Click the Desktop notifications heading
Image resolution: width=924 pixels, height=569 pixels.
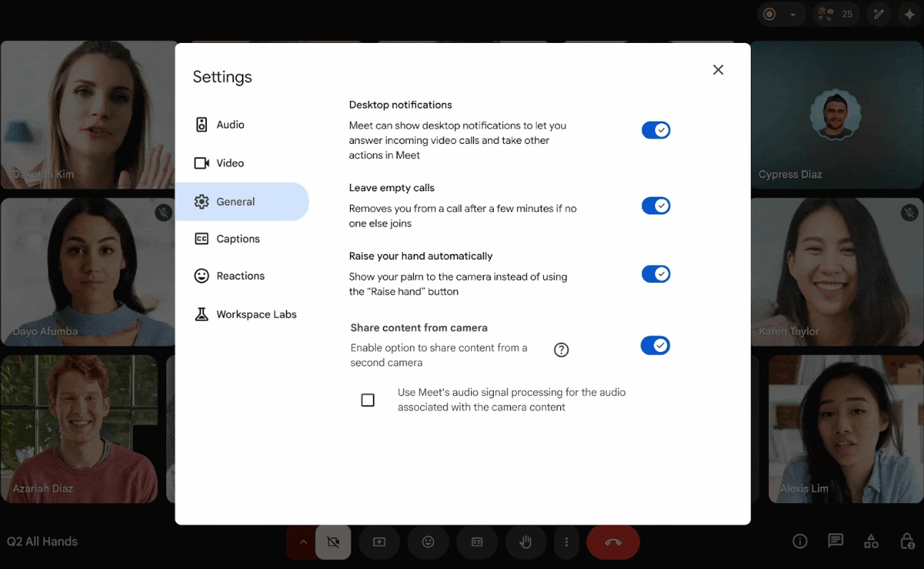(x=400, y=104)
